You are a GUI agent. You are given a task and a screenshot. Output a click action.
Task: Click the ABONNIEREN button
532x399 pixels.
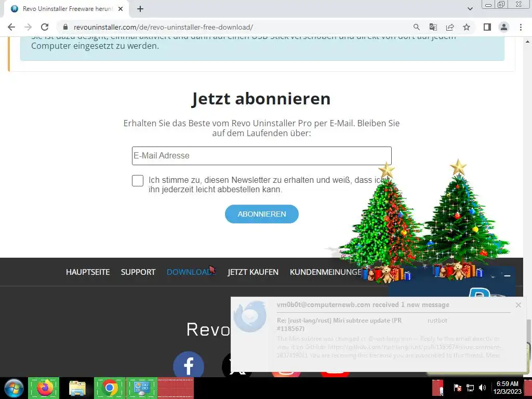[262, 214]
